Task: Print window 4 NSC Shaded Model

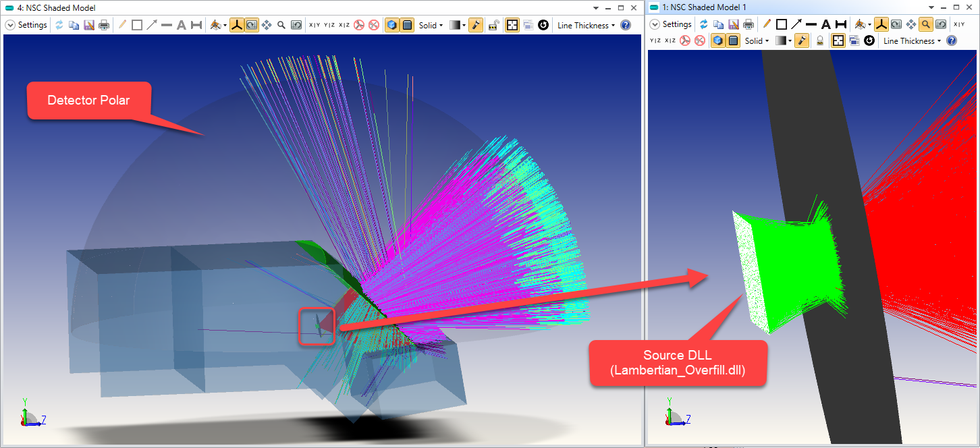Action: click(104, 25)
